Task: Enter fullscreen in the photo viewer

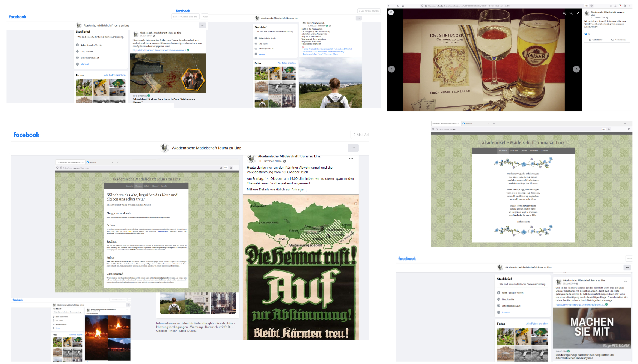Action: 578,13
